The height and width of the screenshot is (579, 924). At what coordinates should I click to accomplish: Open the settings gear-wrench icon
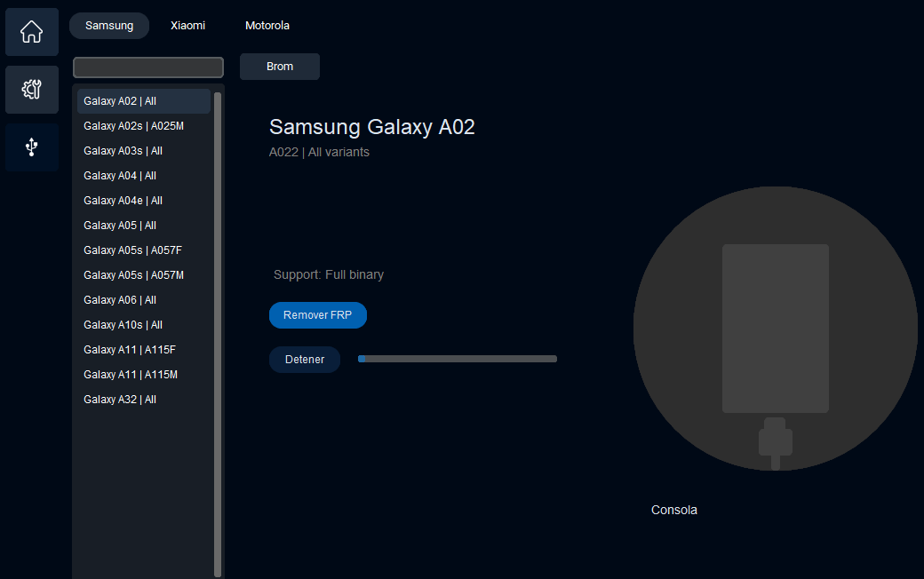[32, 90]
